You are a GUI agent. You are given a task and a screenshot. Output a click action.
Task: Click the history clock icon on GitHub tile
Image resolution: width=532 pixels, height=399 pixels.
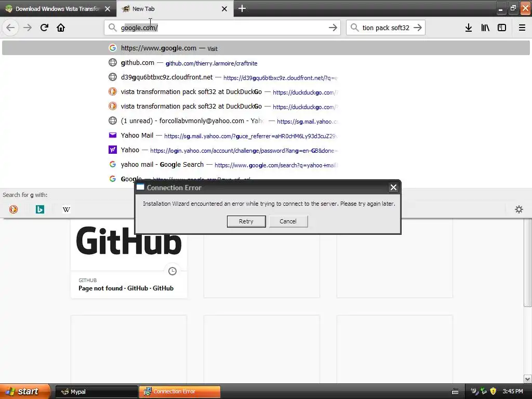pos(172,271)
